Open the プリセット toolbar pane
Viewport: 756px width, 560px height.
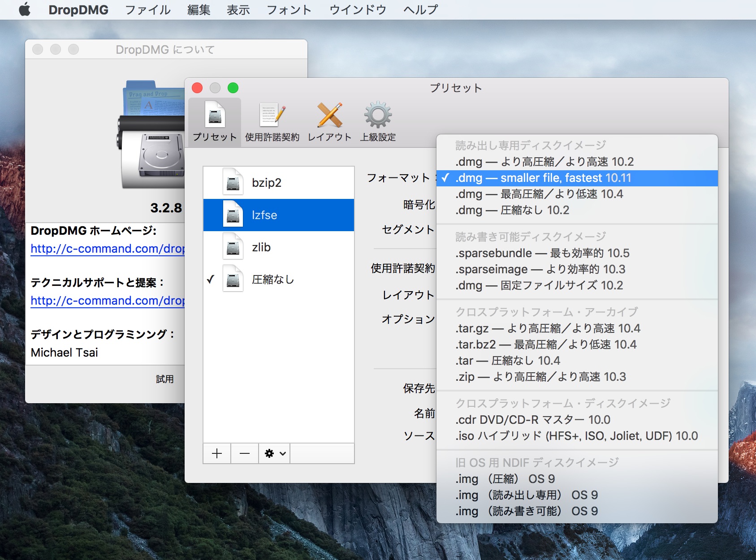click(x=215, y=122)
